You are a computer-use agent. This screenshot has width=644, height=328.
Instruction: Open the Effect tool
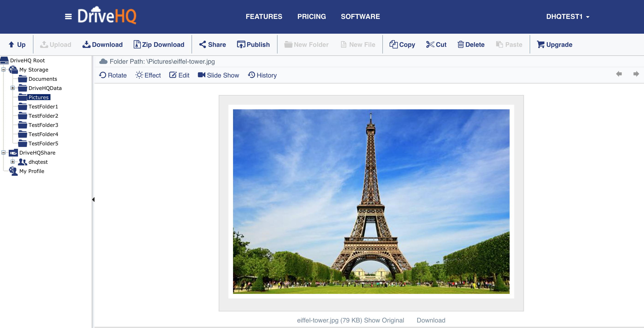(148, 75)
